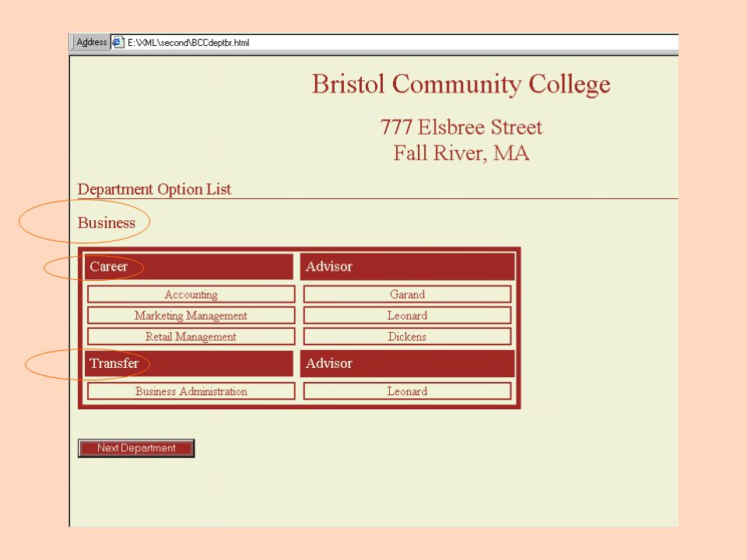Select the Marketing Management cell
747x560 pixels.
pyautogui.click(x=191, y=315)
